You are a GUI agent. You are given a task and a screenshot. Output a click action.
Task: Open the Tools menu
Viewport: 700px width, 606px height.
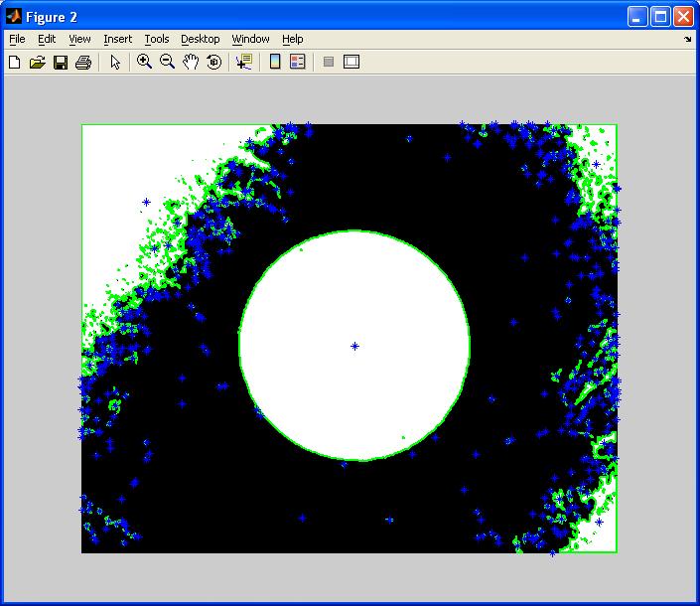[156, 39]
